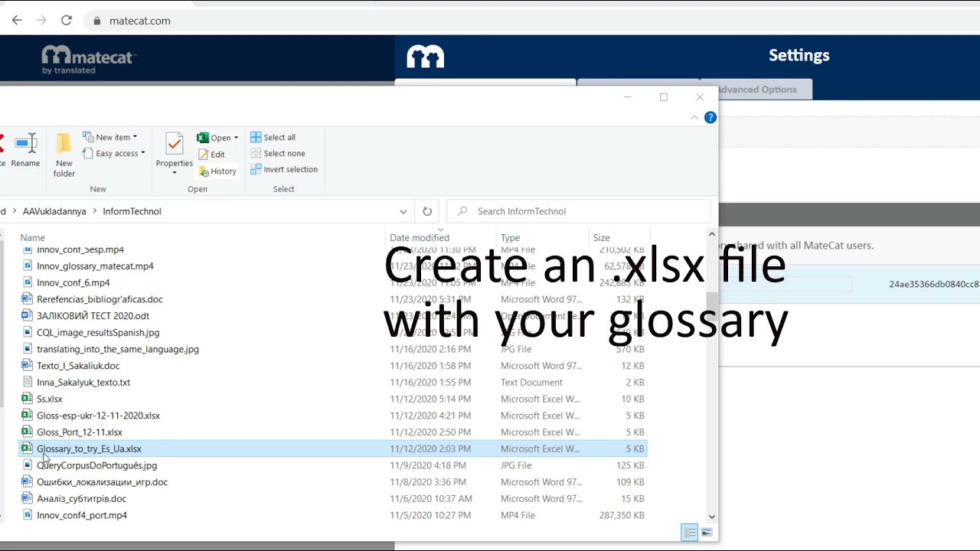This screenshot has height=551, width=980.
Task: Click Excel icon beside Ss.xlsx
Action: 27,399
